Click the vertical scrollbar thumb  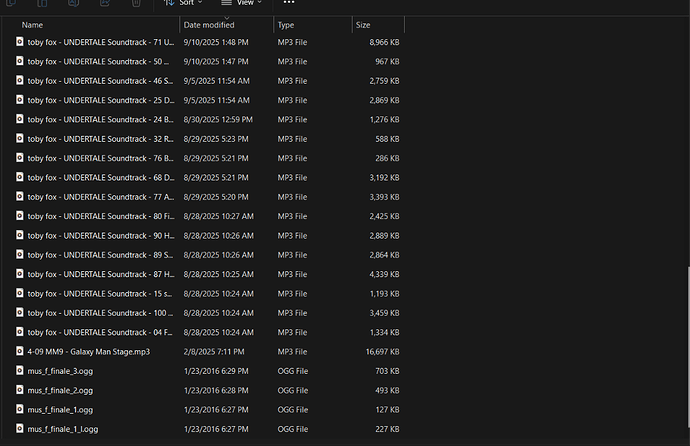[688, 347]
